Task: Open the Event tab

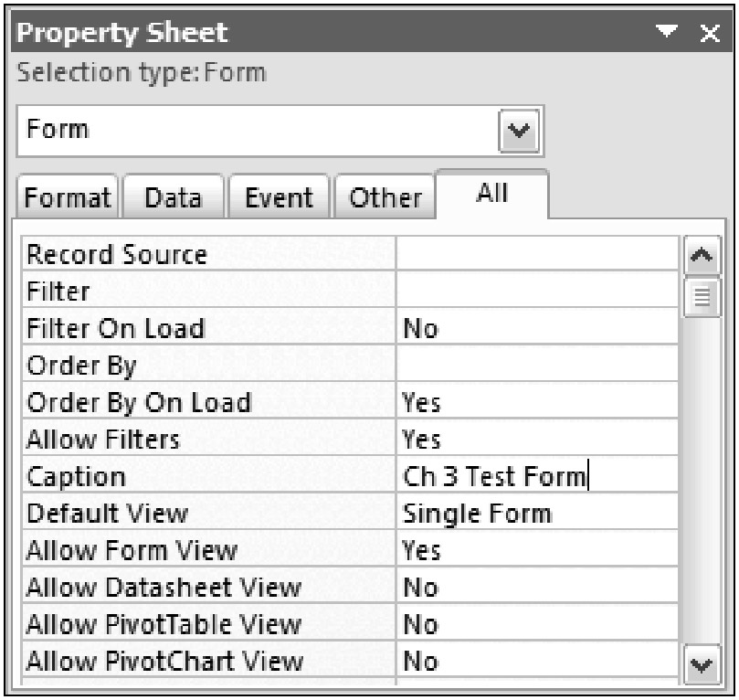Action: (280, 197)
